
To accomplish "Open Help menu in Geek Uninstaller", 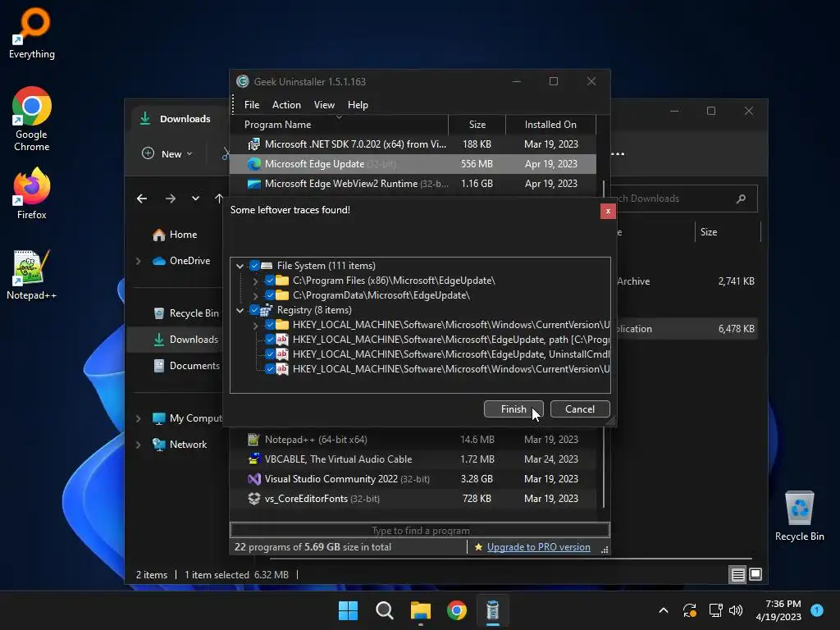I will coord(358,105).
